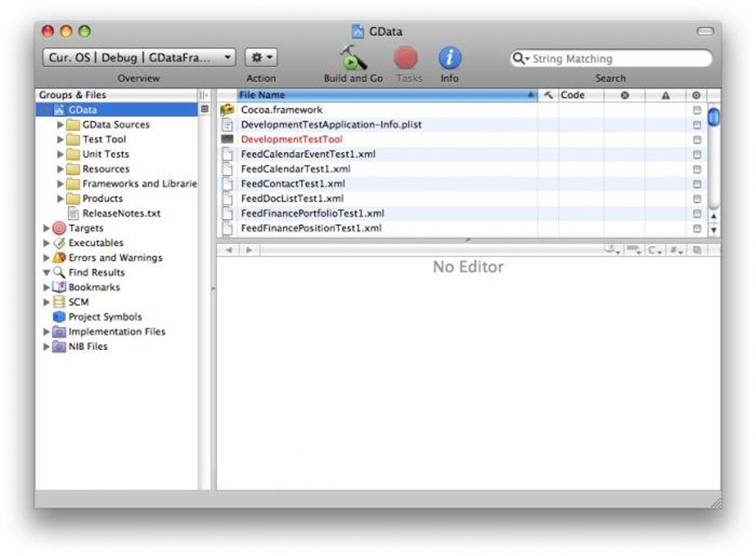Toggle target checkbox for FeedContactTest1.xml
The height and width of the screenshot is (556, 756).
697,184
